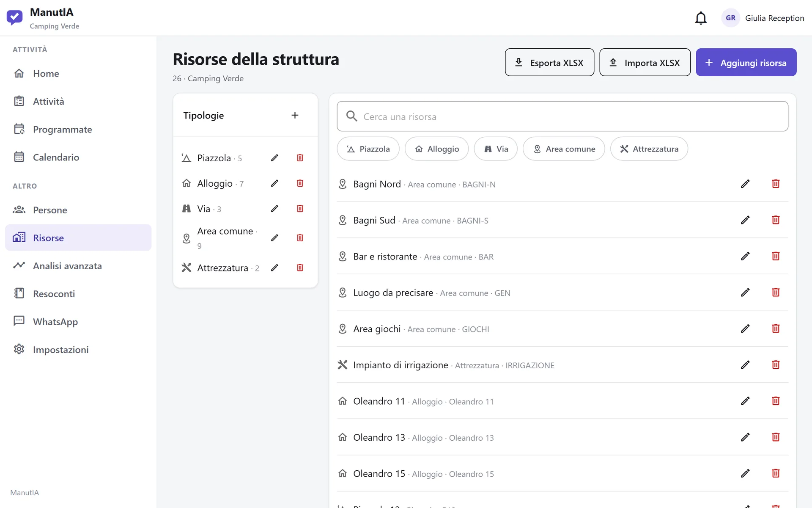The image size is (812, 508).
Task: Click Importa XLSX button
Action: 645,62
